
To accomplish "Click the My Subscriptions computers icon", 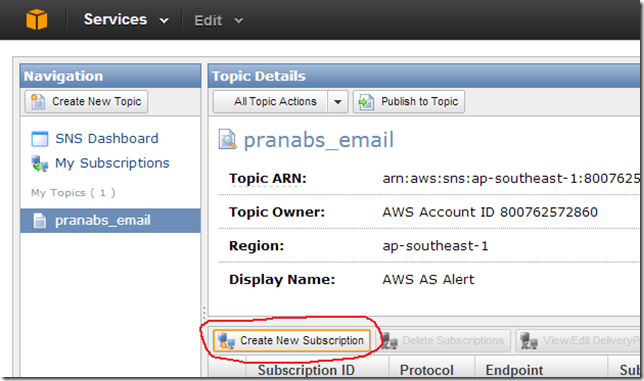I will [40, 163].
